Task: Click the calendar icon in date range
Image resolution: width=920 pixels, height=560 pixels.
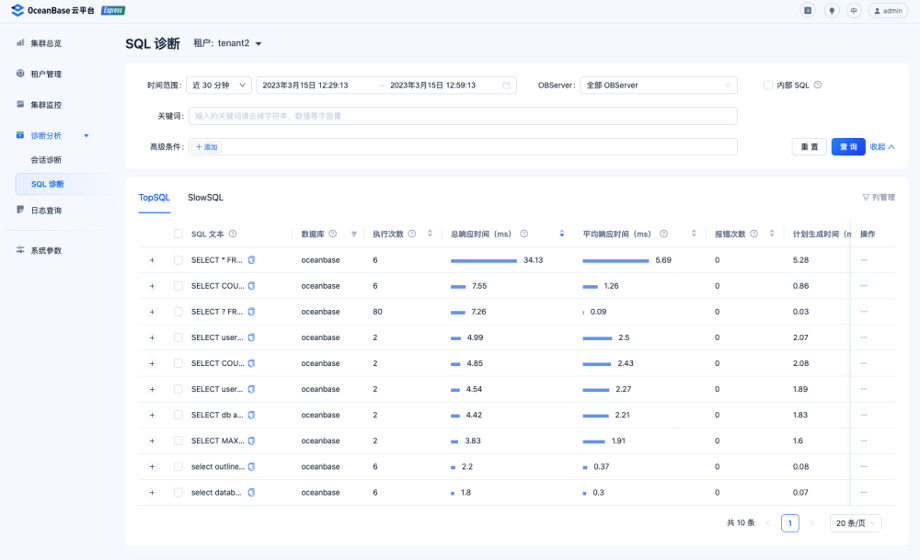Action: (x=507, y=86)
